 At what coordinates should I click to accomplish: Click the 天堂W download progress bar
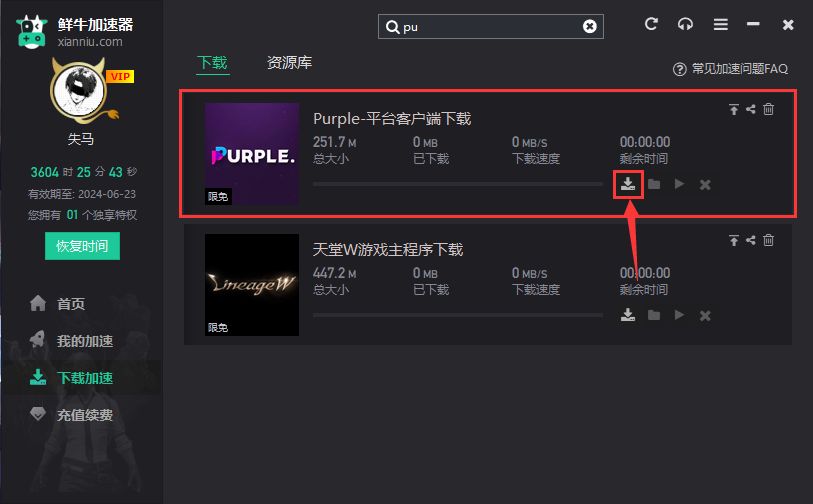point(458,315)
